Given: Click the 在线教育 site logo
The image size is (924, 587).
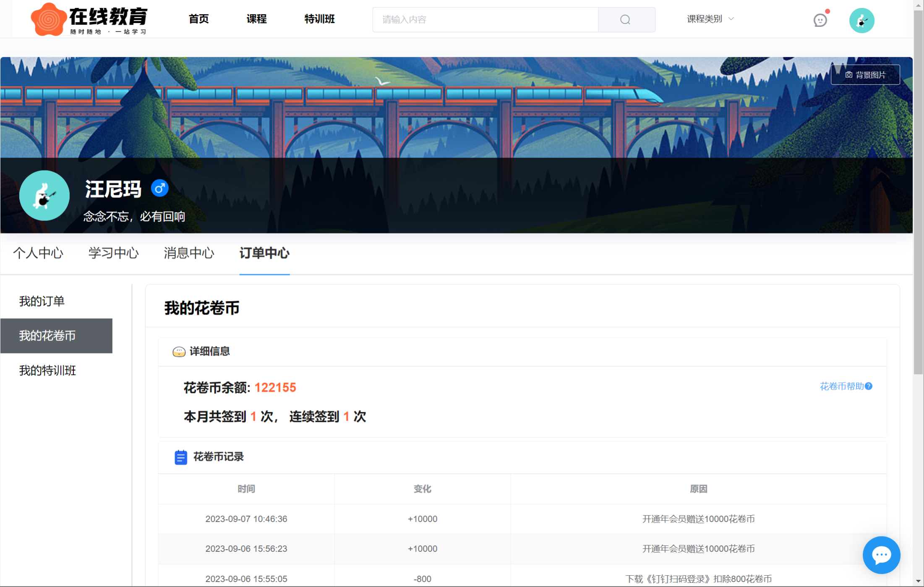Looking at the screenshot, I should (89, 19).
